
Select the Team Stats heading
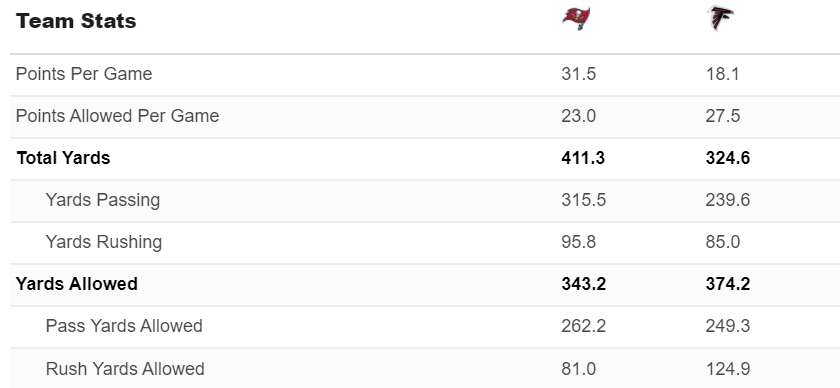pyautogui.click(x=76, y=21)
